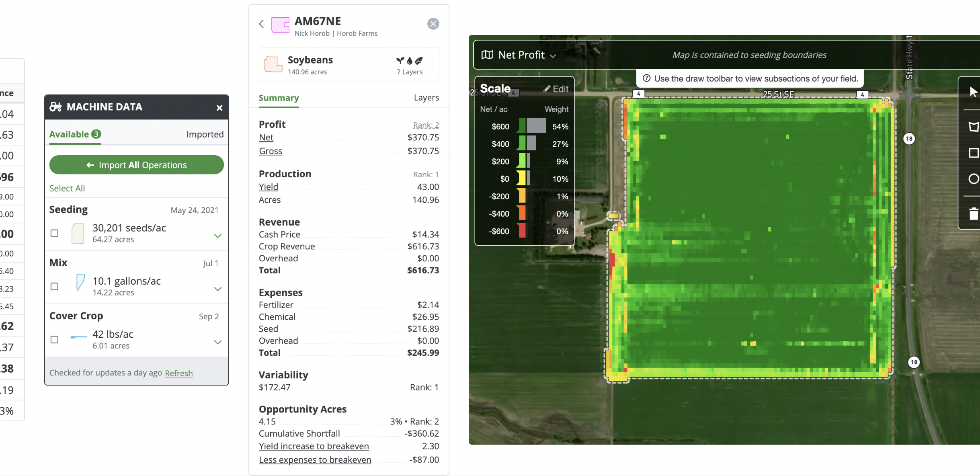Expand the Cover Crop operation chevron
The width and height of the screenshot is (980, 476).
[x=217, y=342]
